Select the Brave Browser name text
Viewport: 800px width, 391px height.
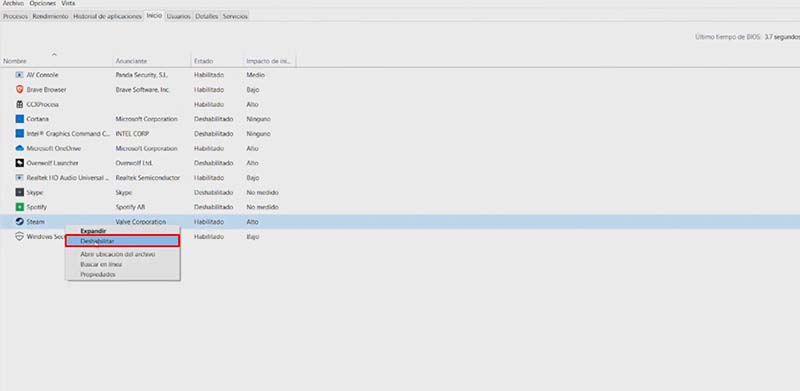coord(46,90)
